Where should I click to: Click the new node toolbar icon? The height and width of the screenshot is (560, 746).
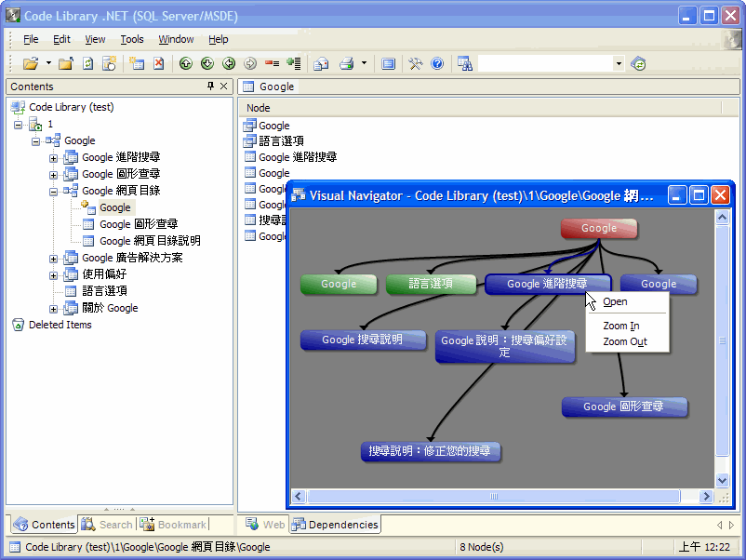[x=137, y=63]
